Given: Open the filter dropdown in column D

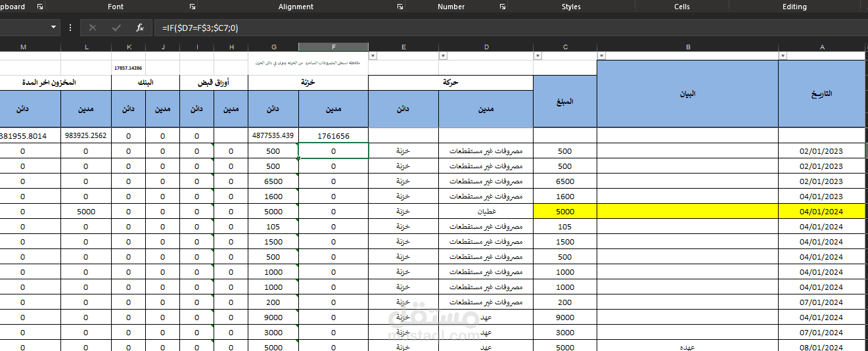Looking at the screenshot, I should (x=443, y=56).
